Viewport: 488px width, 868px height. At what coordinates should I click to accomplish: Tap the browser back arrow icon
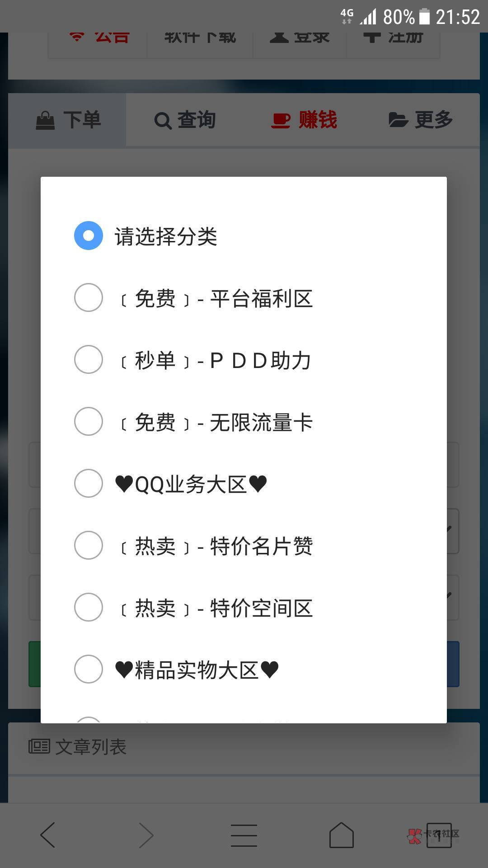pyautogui.click(x=48, y=835)
